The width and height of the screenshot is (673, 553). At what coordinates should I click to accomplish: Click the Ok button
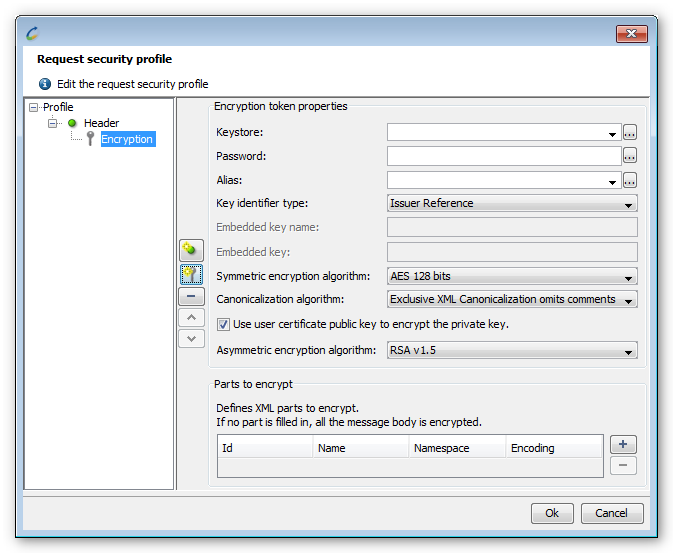pyautogui.click(x=552, y=513)
